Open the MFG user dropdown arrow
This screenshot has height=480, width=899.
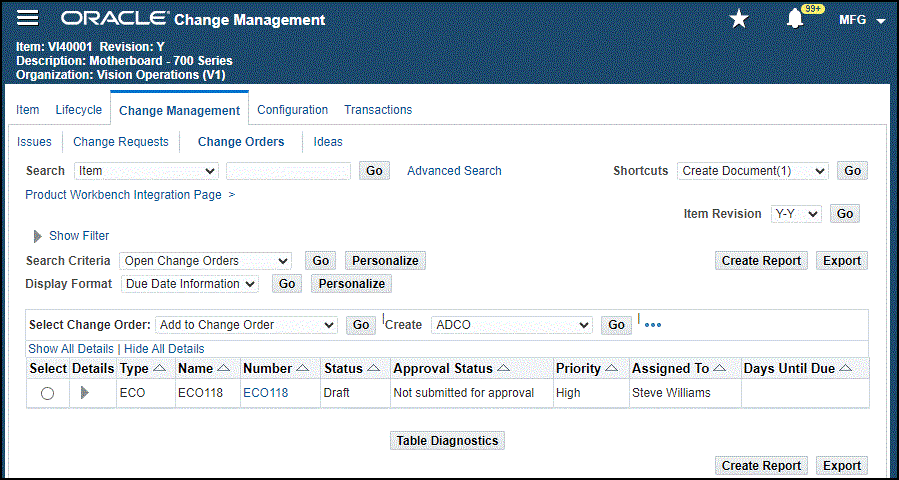click(x=881, y=21)
